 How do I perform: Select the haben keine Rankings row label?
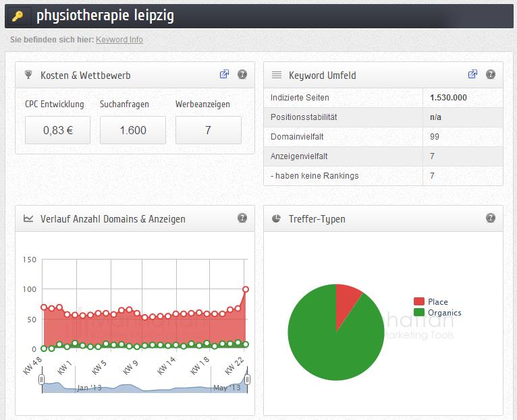click(315, 176)
